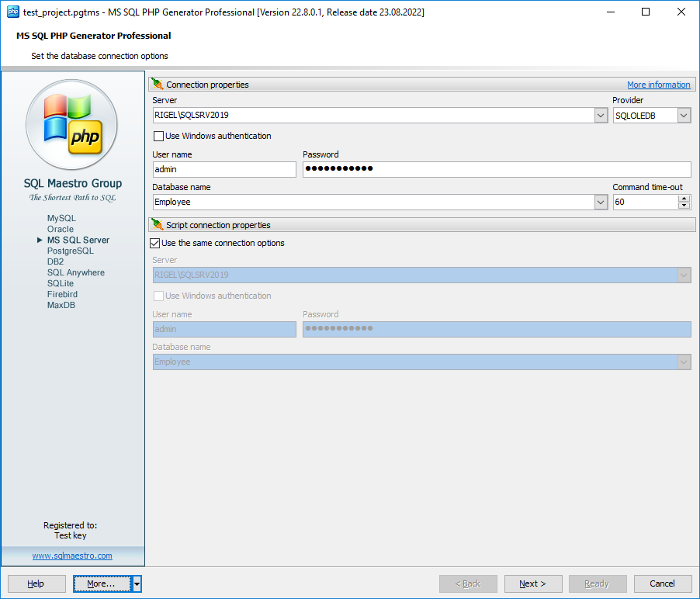Select MySQL in the product list

(x=61, y=219)
